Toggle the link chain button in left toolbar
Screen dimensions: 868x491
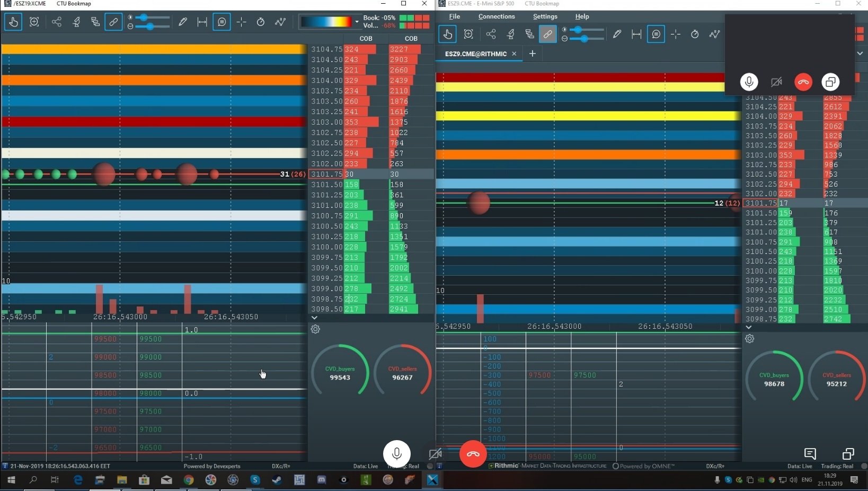click(x=113, y=22)
